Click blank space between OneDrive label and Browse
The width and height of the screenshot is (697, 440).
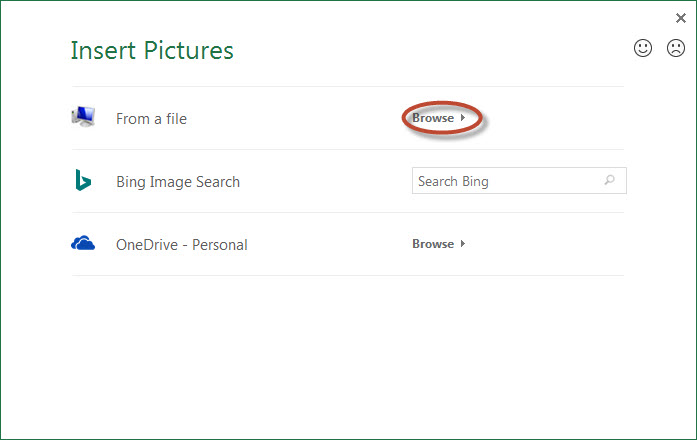[x=330, y=245]
